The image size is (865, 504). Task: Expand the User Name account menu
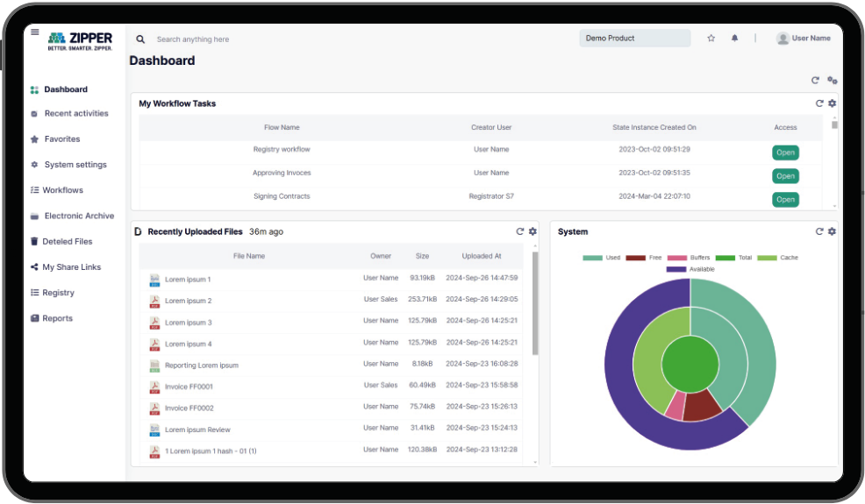[x=803, y=39]
